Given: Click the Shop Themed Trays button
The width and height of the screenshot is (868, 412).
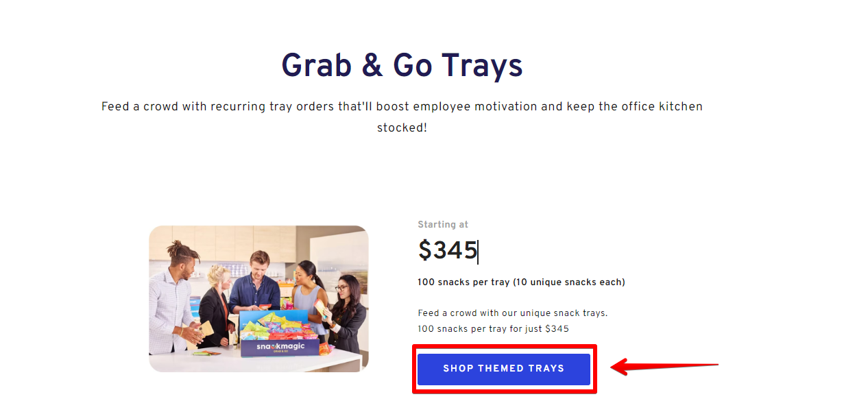Looking at the screenshot, I should coord(503,369).
